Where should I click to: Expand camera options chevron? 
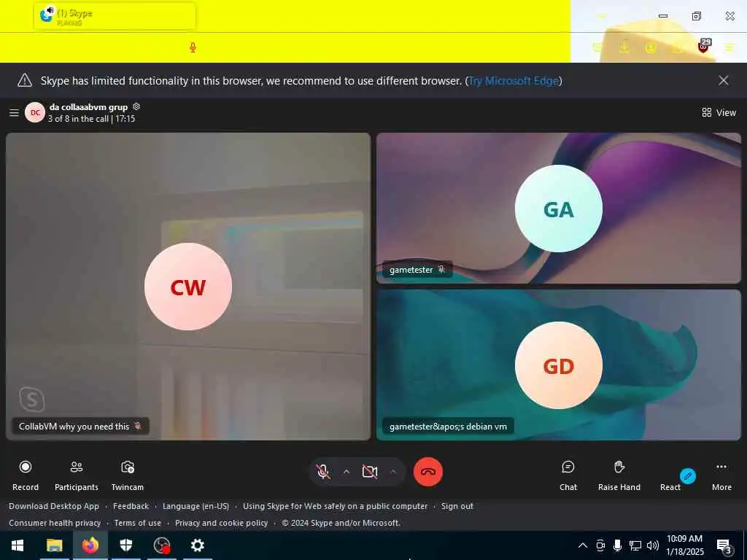click(x=393, y=472)
